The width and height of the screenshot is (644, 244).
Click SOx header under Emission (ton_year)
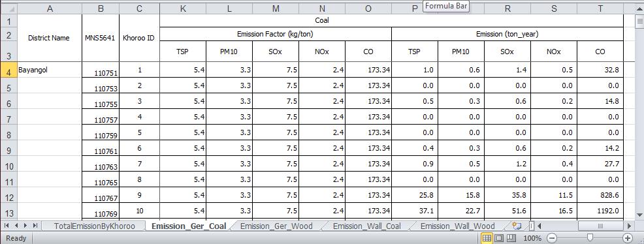tap(507, 52)
